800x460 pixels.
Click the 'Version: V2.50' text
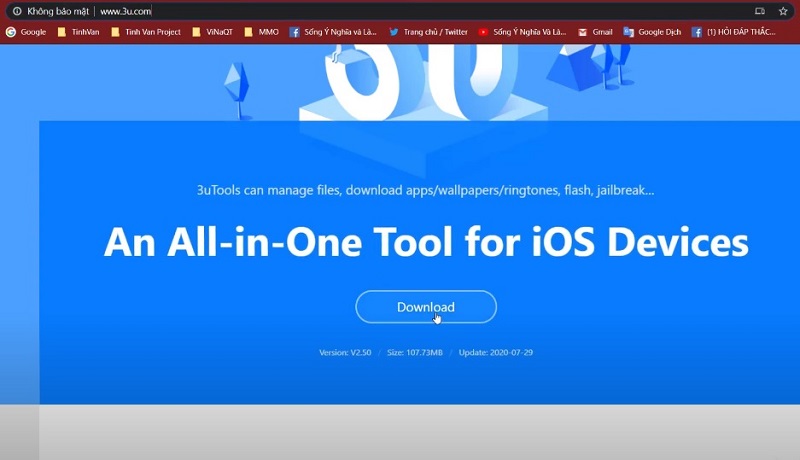coord(345,352)
